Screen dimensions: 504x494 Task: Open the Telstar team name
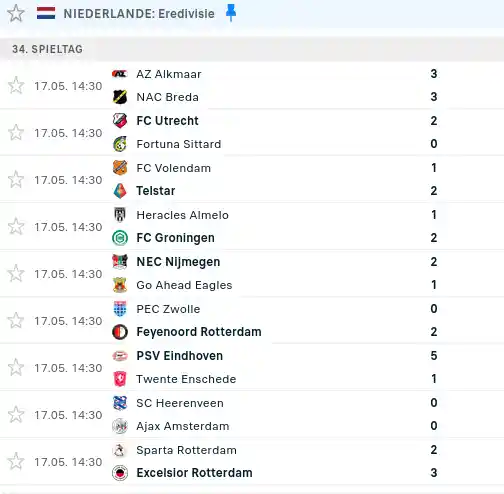click(x=156, y=191)
